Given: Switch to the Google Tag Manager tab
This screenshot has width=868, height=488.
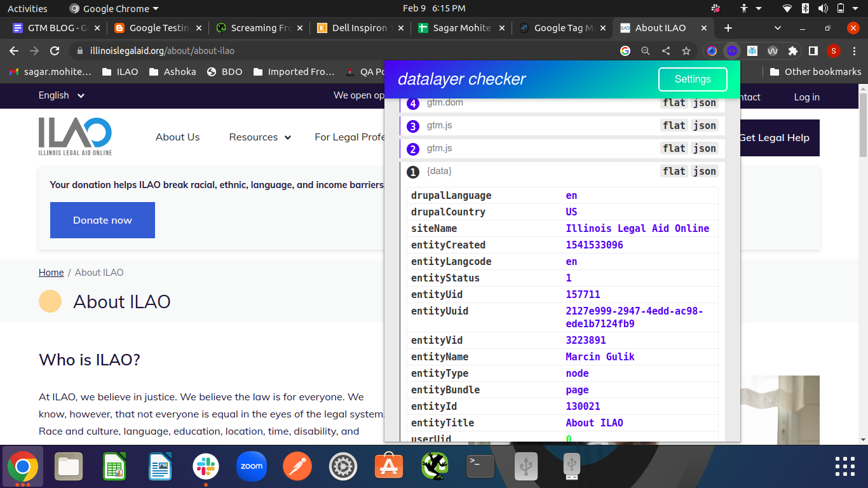Looking at the screenshot, I should point(562,28).
